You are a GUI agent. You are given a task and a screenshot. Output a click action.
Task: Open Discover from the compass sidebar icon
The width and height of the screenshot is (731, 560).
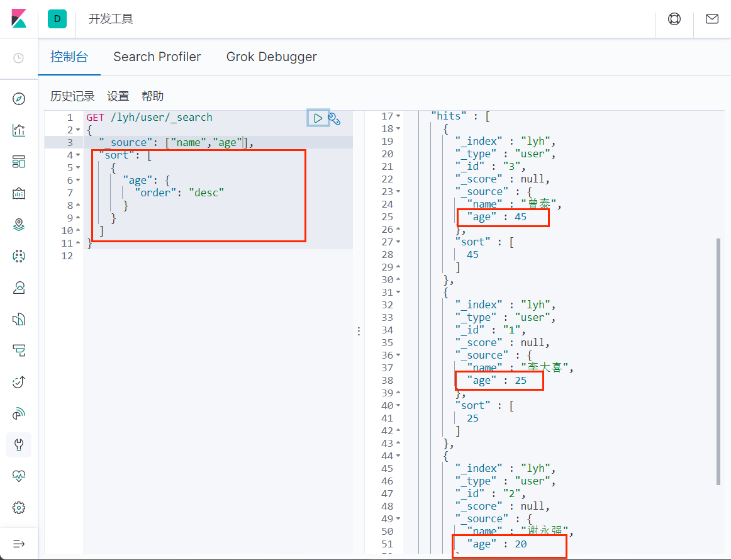19,98
